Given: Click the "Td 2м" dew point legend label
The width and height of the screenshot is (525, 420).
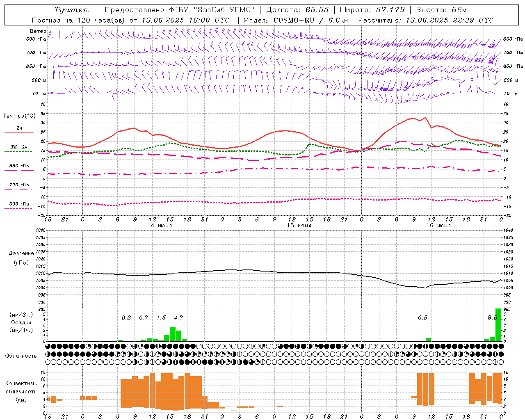Looking at the screenshot, I should tap(19, 147).
